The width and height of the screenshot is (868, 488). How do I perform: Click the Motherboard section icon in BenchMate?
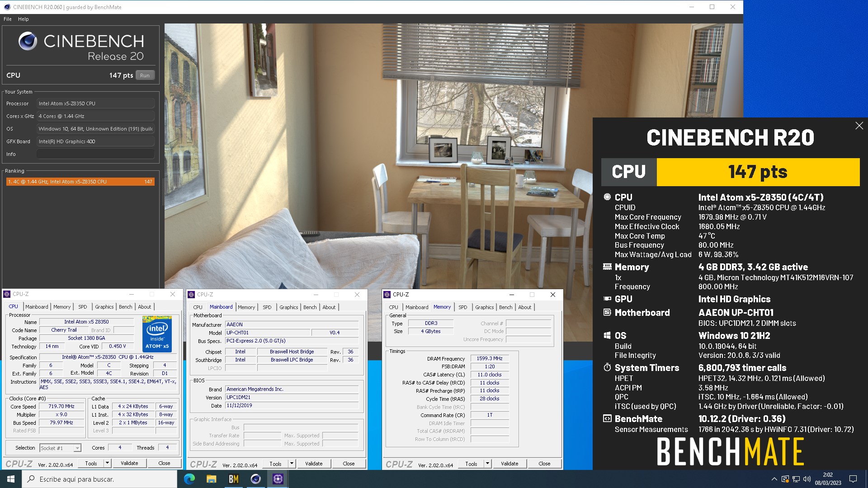(607, 312)
